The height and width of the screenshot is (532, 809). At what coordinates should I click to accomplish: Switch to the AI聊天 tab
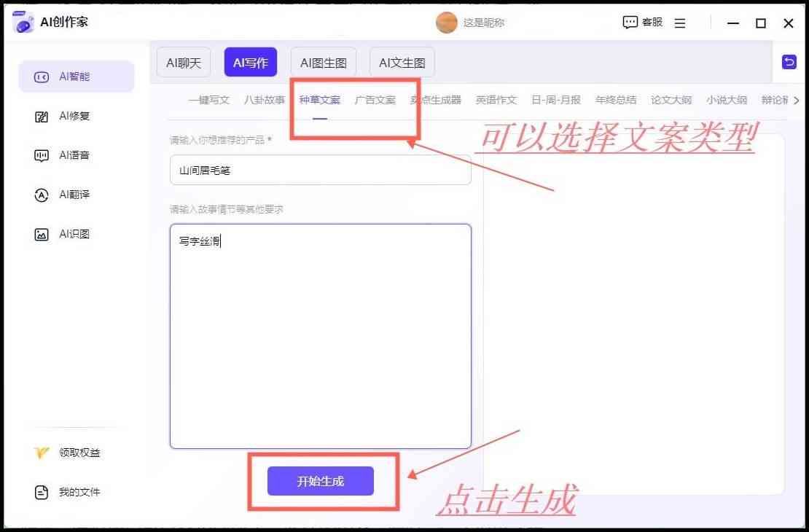pos(184,63)
